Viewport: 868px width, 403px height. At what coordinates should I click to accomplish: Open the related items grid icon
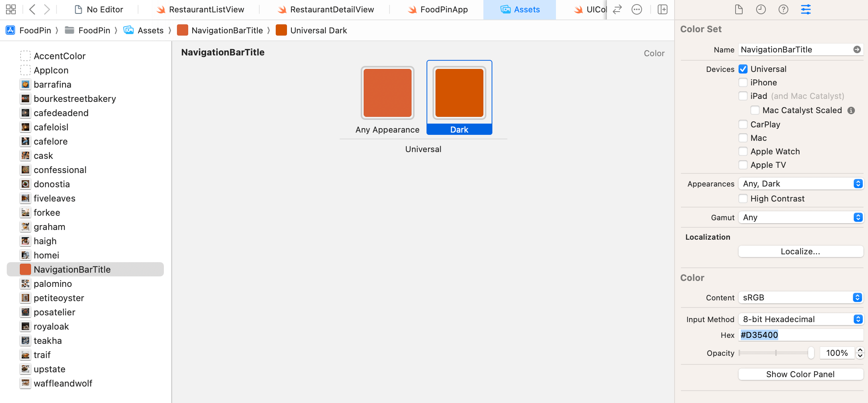(x=11, y=9)
